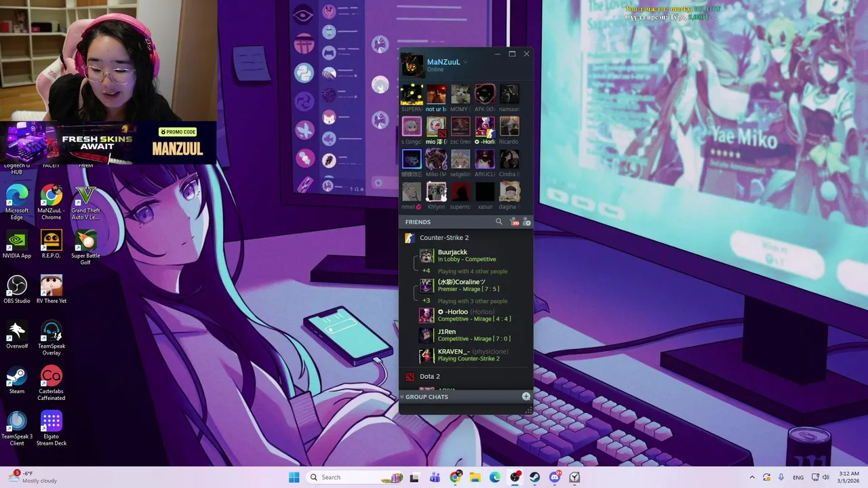Click xasun favorite friend avatar
Viewport: 868px width, 488px height.
(485, 192)
